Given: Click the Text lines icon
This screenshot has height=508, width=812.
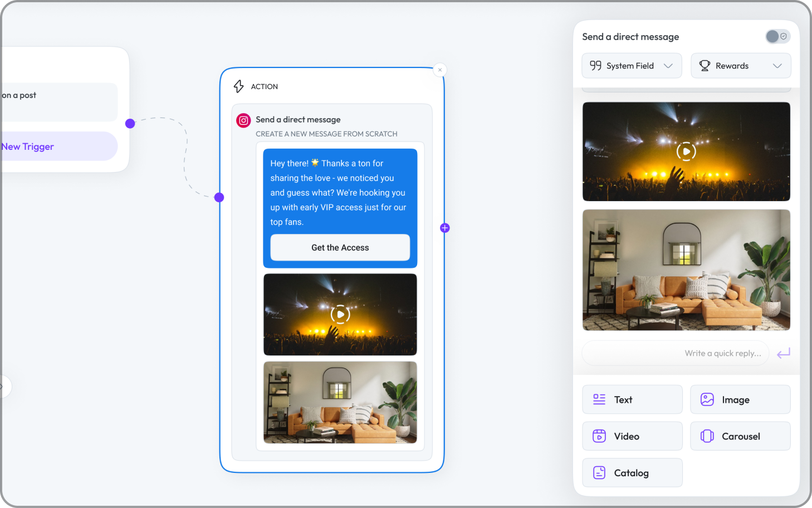Looking at the screenshot, I should (x=599, y=399).
